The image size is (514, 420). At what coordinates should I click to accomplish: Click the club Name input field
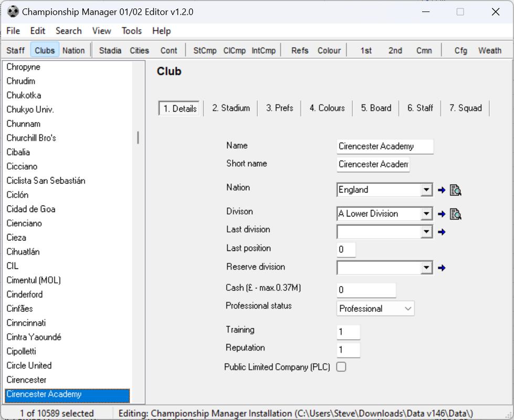point(385,146)
